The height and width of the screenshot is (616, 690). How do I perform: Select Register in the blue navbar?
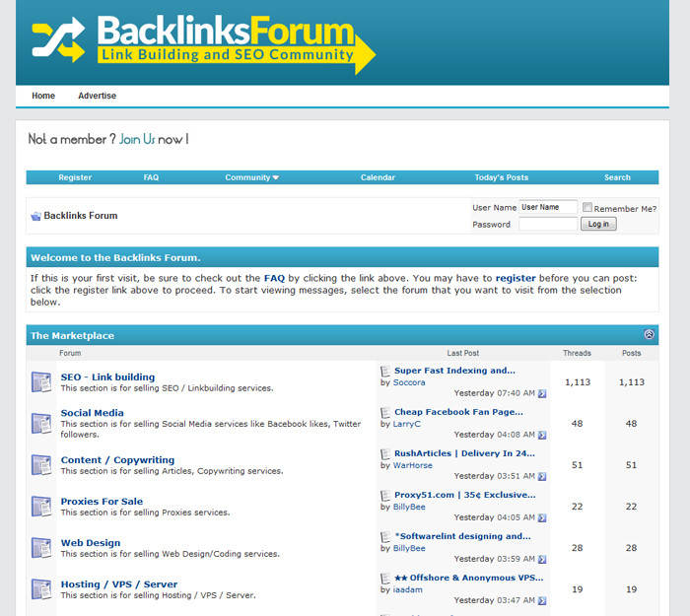[75, 177]
